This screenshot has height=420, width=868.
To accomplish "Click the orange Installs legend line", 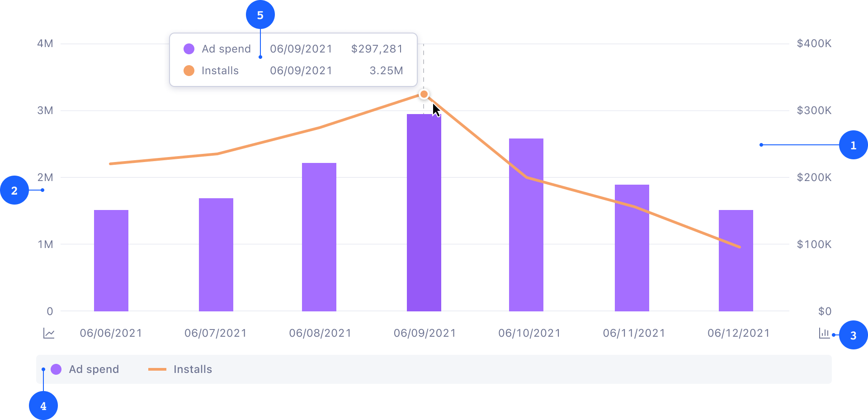I will (x=157, y=369).
